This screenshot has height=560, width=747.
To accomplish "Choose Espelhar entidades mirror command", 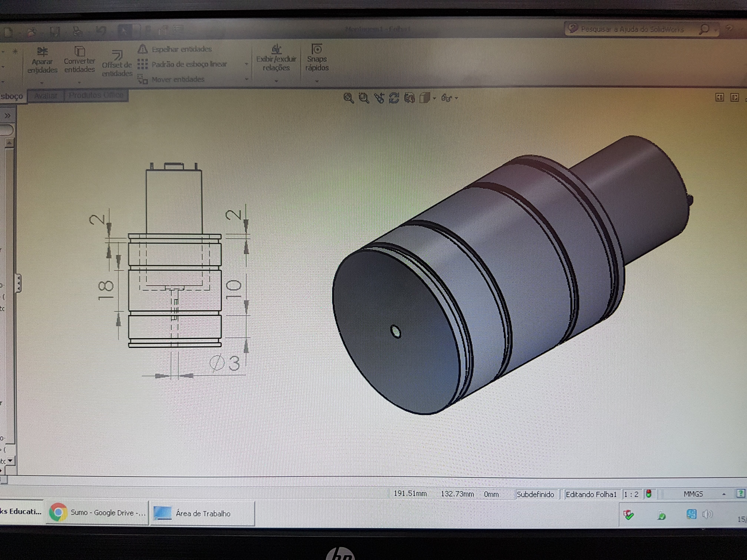I will 175,49.
